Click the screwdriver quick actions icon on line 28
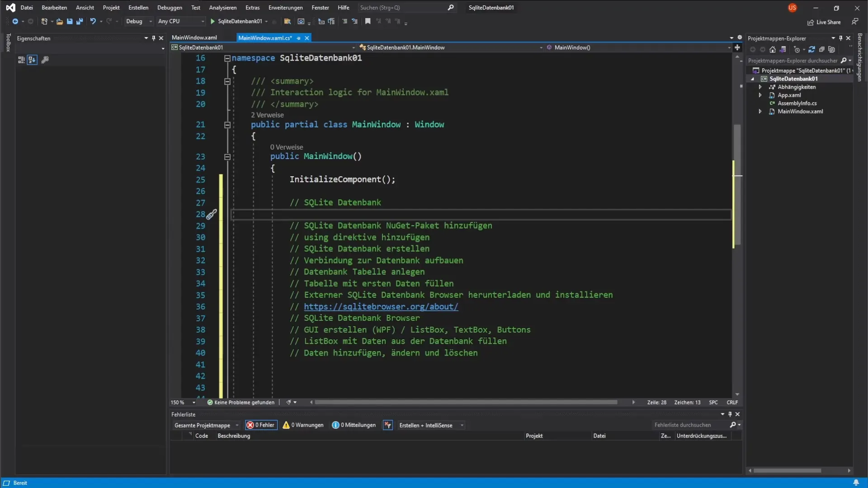The width and height of the screenshot is (868, 488). pyautogui.click(x=212, y=214)
